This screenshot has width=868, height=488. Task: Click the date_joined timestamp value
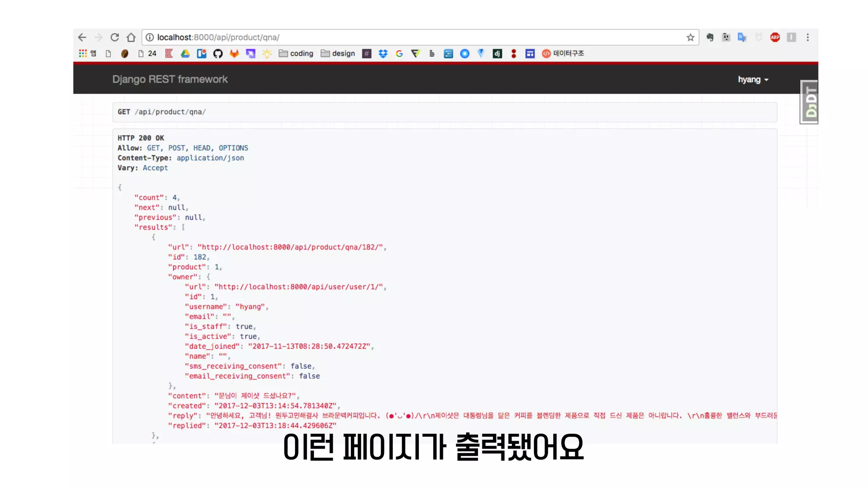(309, 347)
